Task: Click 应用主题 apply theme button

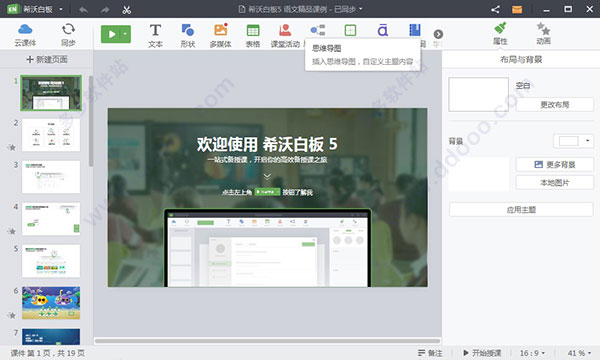Action: coord(521,210)
